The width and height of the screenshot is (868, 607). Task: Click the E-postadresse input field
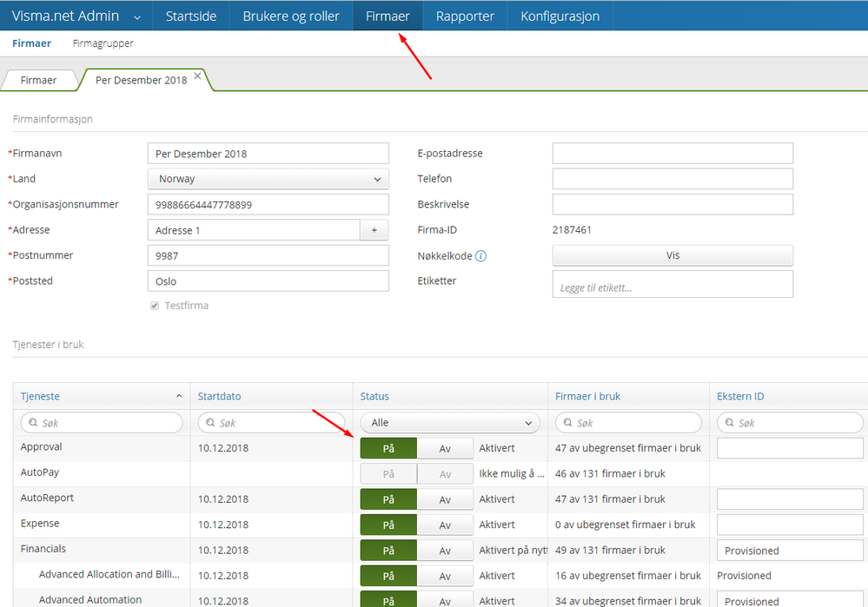click(673, 154)
